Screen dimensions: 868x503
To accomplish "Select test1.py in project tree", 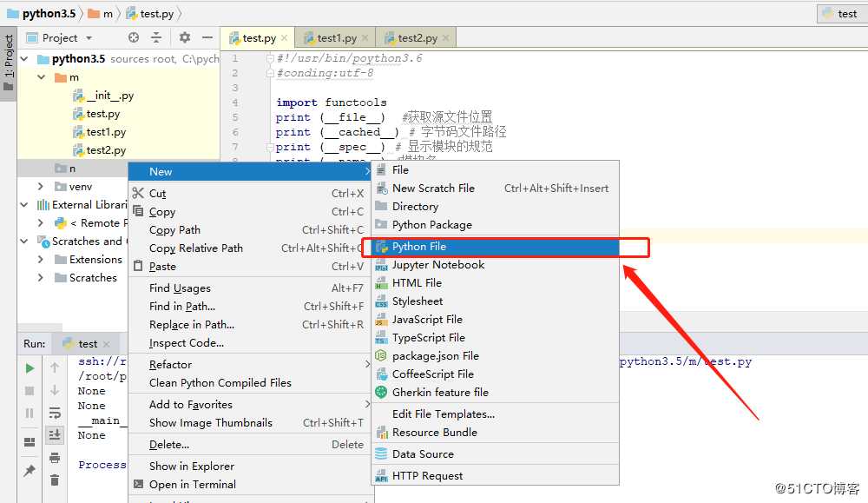I will (99, 132).
